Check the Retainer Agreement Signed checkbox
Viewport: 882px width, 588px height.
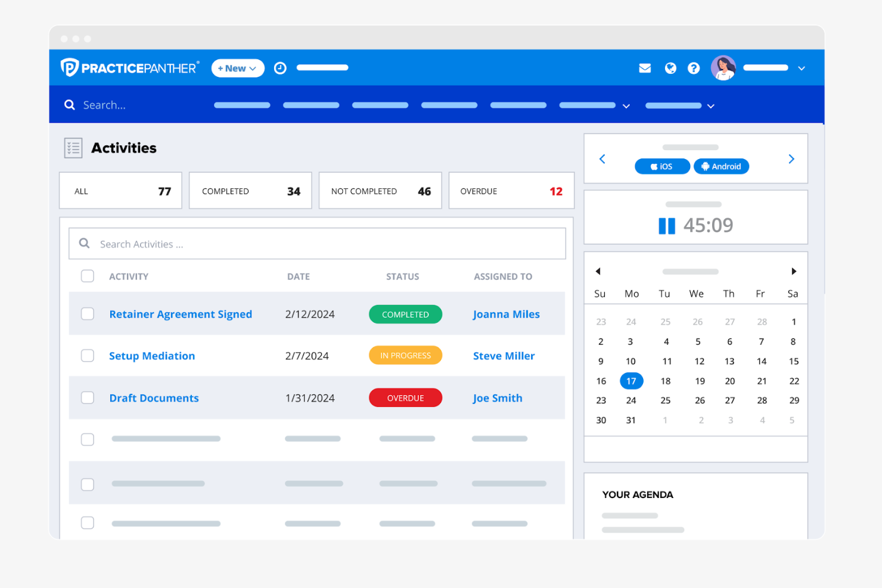coord(88,314)
